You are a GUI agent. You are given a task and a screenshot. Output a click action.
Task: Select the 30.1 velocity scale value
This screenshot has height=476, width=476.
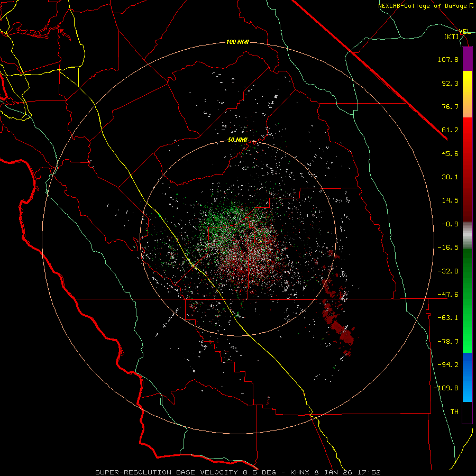click(450, 177)
